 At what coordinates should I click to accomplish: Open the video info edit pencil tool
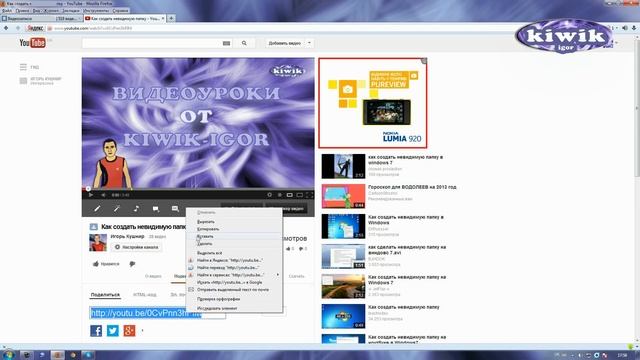[97, 209]
